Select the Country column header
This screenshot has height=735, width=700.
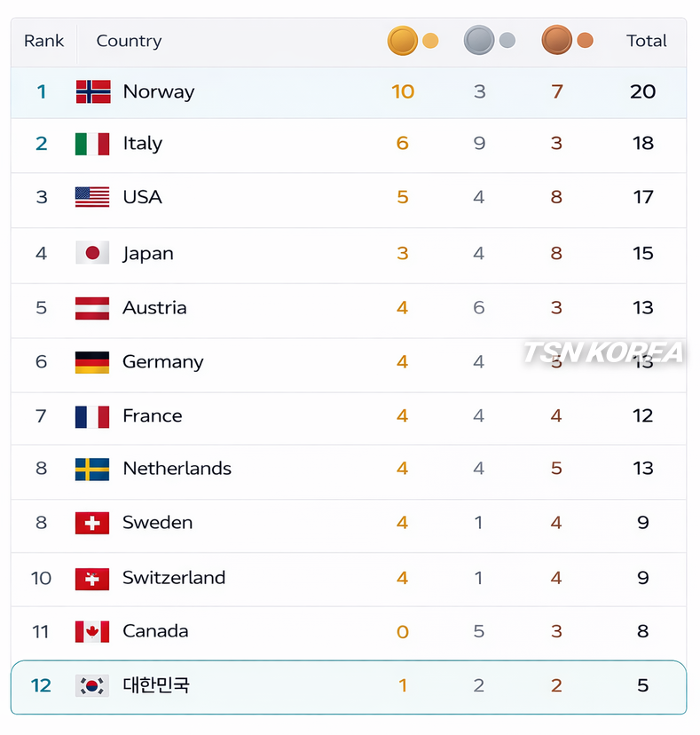pyautogui.click(x=129, y=41)
